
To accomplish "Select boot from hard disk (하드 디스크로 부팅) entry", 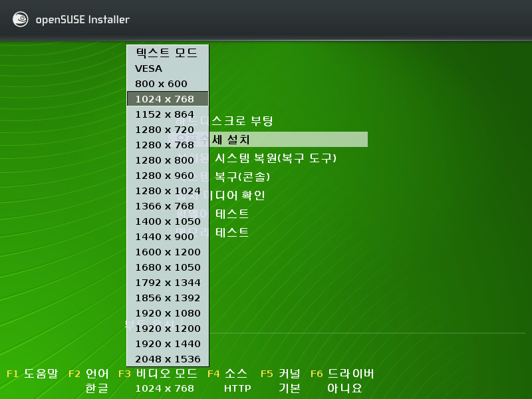I will click(241, 121).
